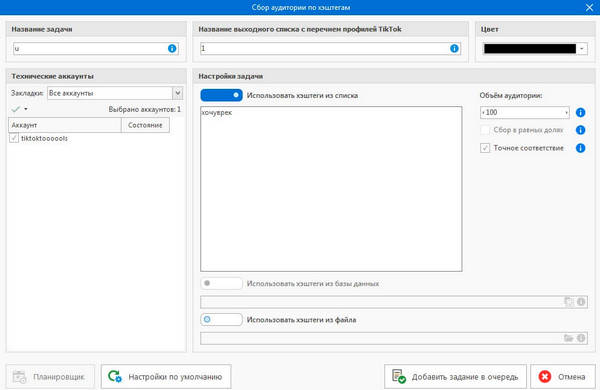Viewport: 600px width, 390px height.
Task: Click the 'Состояние' column header
Action: (145, 125)
